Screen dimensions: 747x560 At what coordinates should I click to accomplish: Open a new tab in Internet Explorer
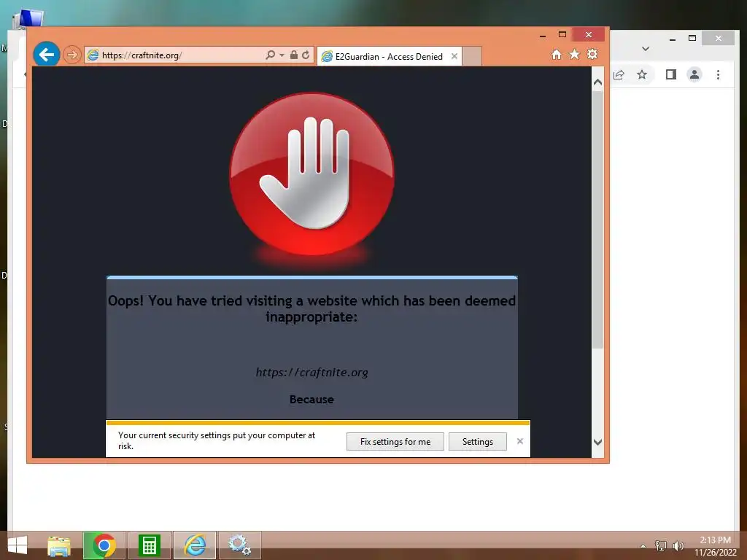472,56
